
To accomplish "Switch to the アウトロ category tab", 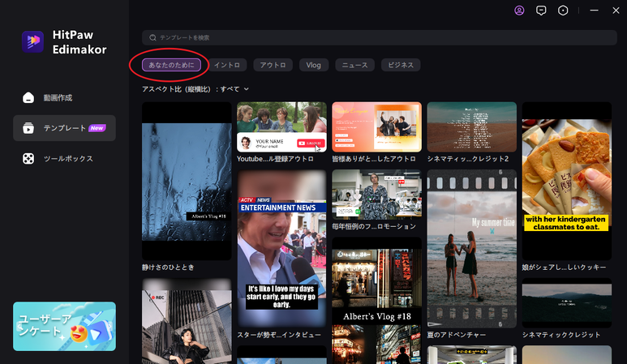I will pos(273,65).
